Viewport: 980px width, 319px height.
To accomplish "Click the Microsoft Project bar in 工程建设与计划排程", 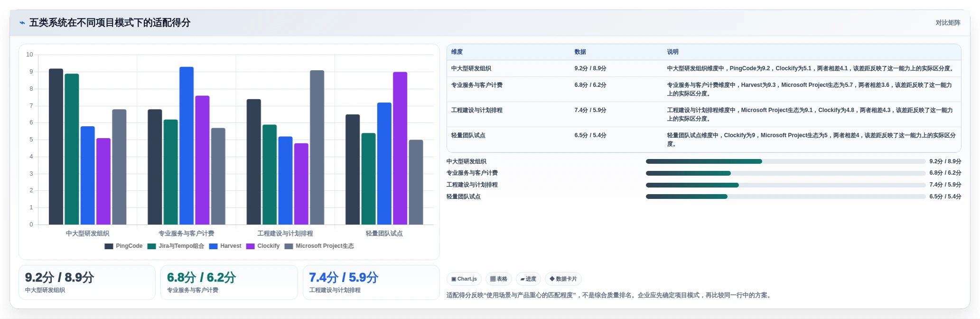I will click(x=317, y=148).
